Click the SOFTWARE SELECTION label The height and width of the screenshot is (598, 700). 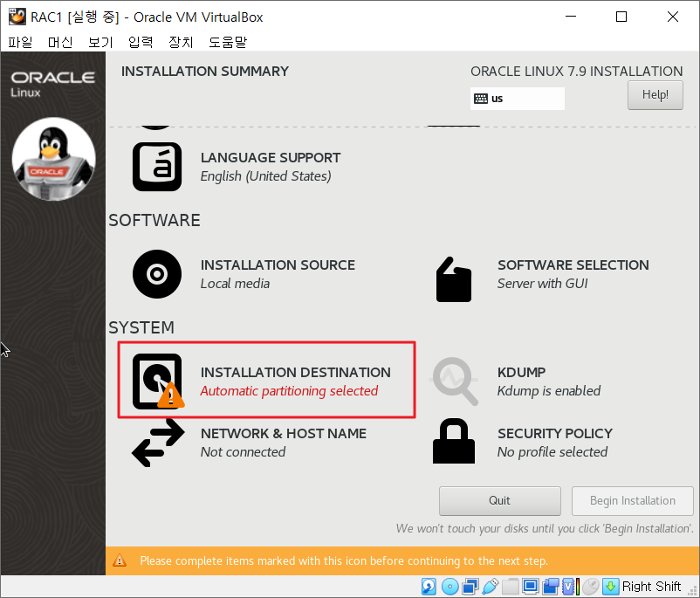click(x=573, y=265)
